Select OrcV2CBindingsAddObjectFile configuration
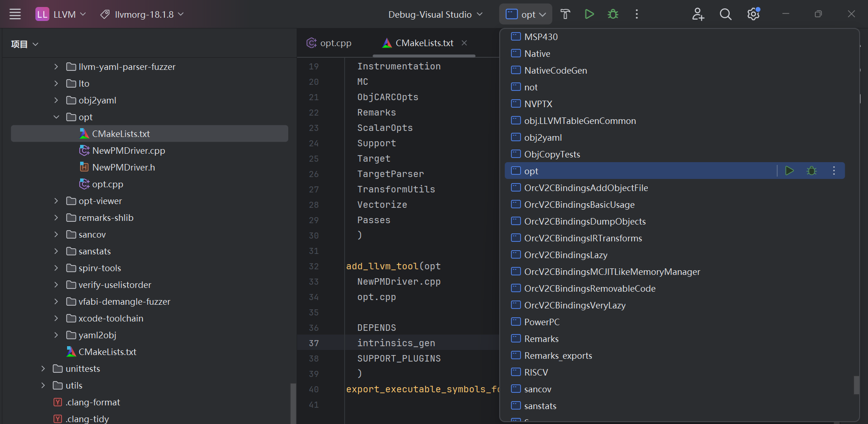Screen dimensions: 868x424 [x=674, y=188]
